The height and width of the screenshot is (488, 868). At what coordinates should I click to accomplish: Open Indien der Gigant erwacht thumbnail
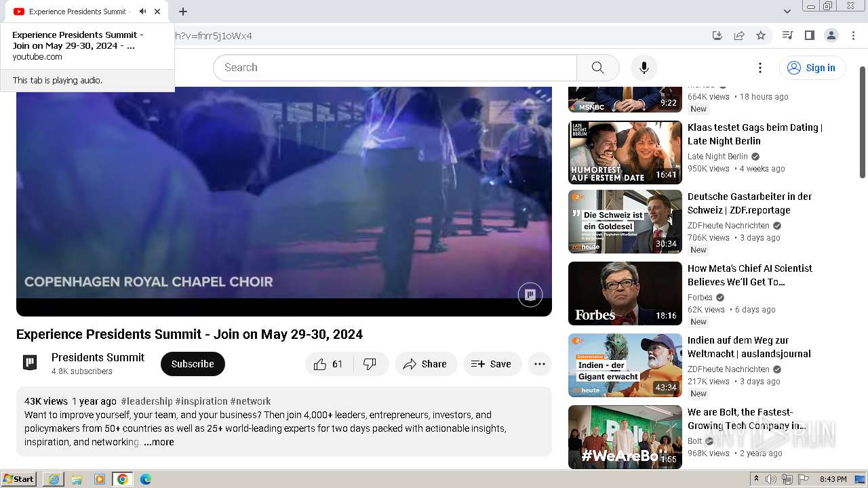(625, 365)
